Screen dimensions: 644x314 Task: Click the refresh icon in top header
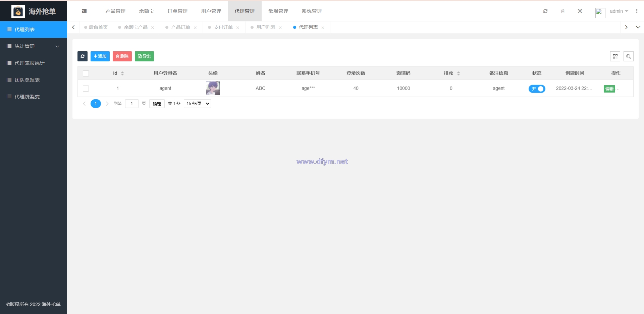545,11
